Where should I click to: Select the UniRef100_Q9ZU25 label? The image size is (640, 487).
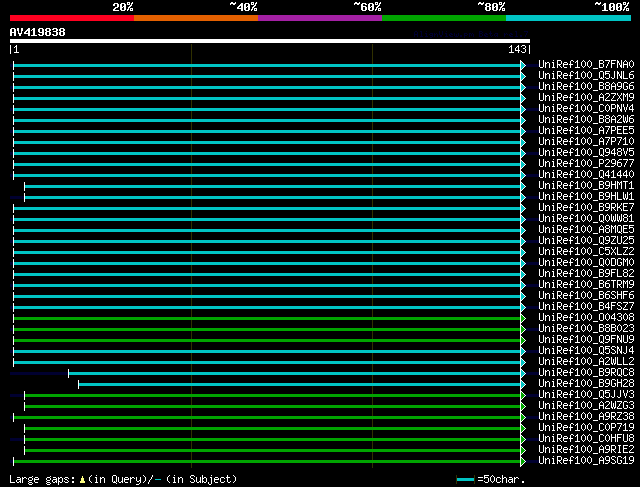(x=586, y=241)
